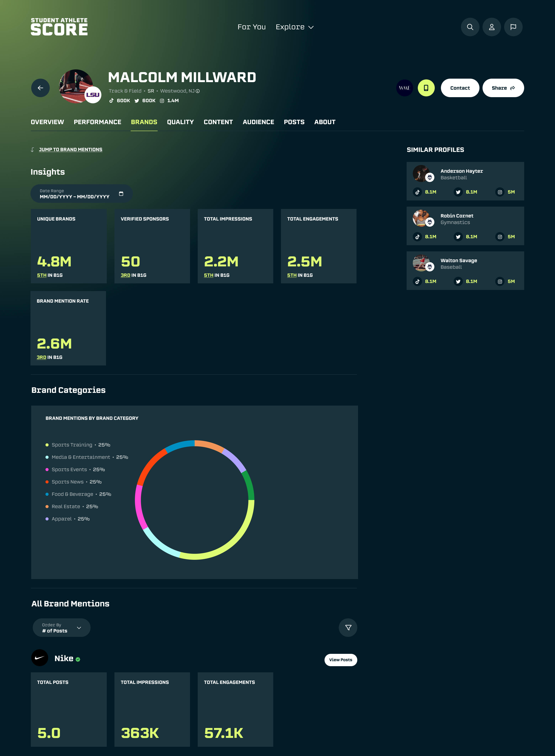Image resolution: width=555 pixels, height=756 pixels.
Task: Click the WME agency badge
Action: click(404, 88)
